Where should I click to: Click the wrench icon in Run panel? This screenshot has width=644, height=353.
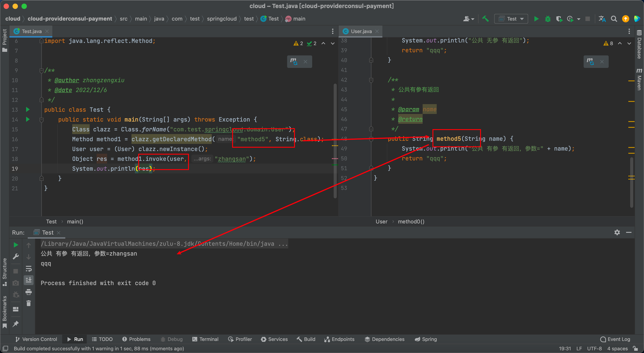coord(15,256)
